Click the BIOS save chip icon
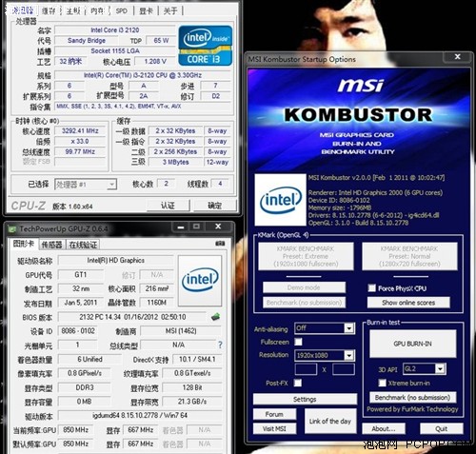 (x=216, y=316)
